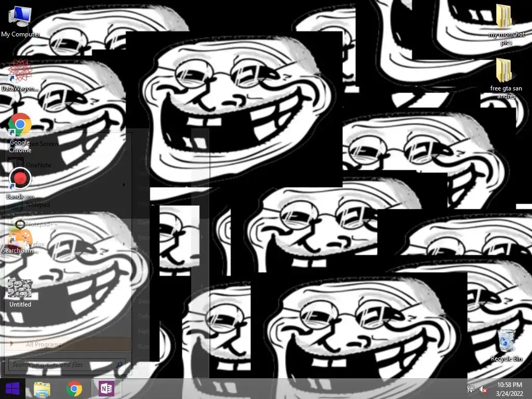Click the muted volume tray icon

pyautogui.click(x=483, y=389)
